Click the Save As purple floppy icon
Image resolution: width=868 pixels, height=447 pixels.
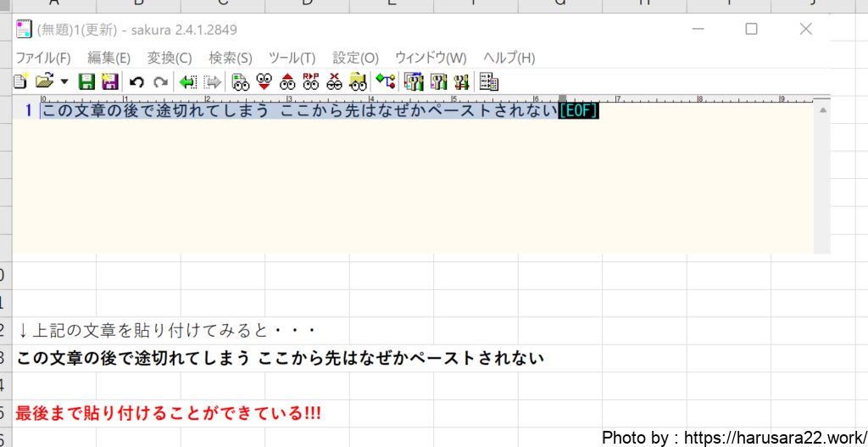(x=109, y=81)
